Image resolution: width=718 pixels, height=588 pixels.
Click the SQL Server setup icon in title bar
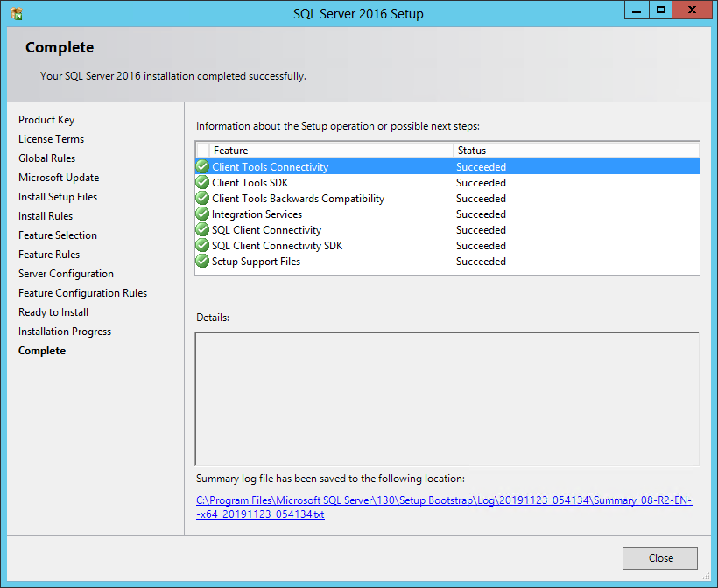click(x=17, y=14)
